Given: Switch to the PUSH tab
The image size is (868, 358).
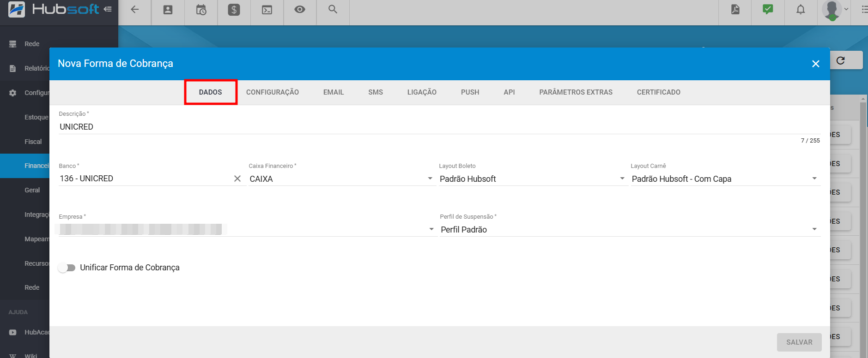Looking at the screenshot, I should pyautogui.click(x=470, y=92).
